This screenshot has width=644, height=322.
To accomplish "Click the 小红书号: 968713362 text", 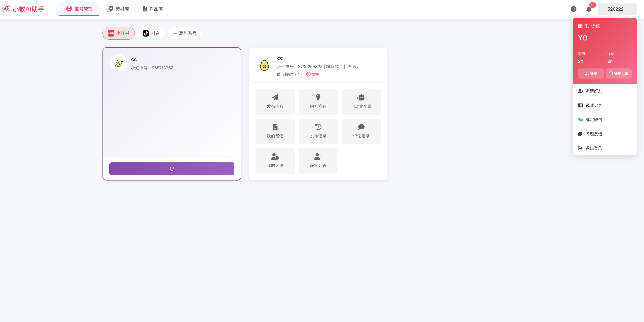I will 152,68.
